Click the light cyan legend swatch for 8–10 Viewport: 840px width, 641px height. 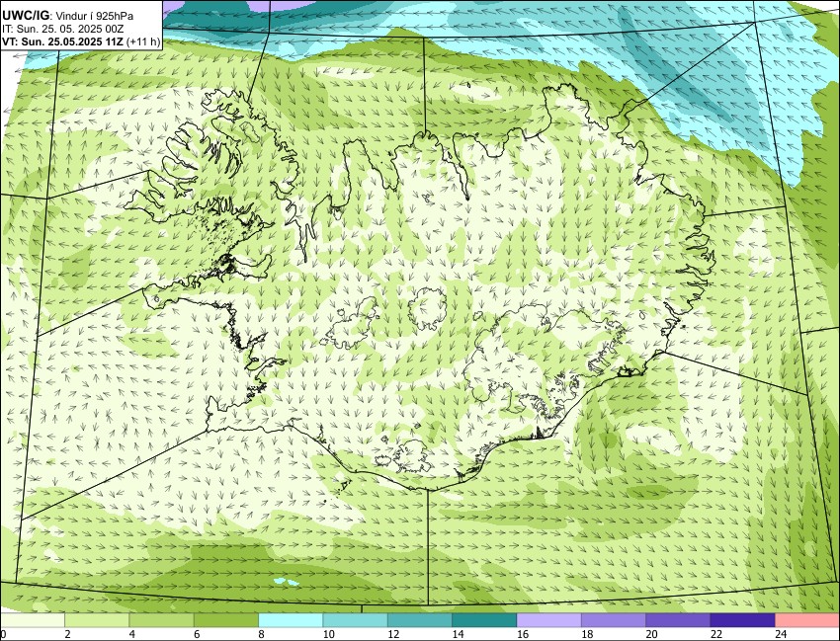coord(291,620)
